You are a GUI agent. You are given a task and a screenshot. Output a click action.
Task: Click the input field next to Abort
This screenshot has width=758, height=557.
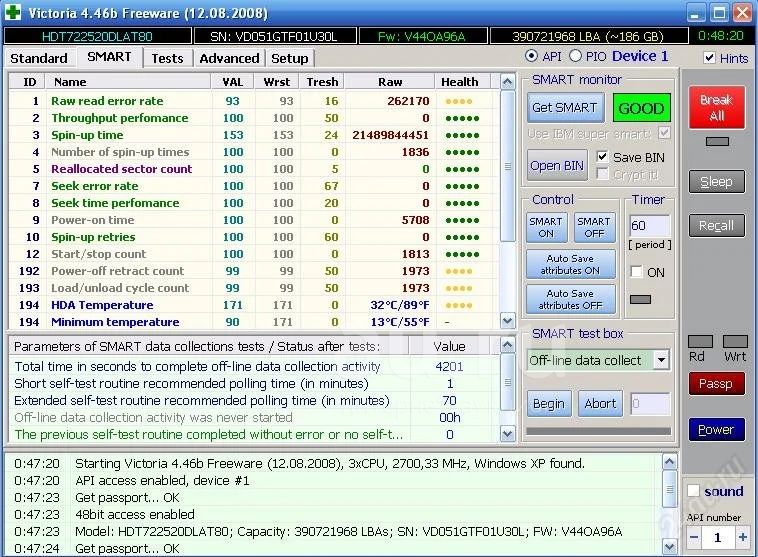click(x=650, y=404)
